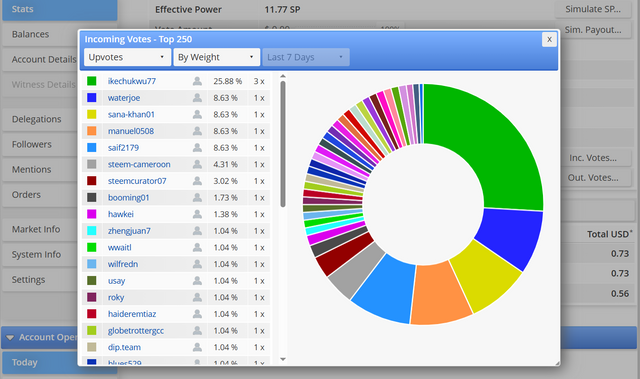Screen dimensions: 640x379
Task: Click the user icon beside haideremtiaz
Action: point(197,314)
